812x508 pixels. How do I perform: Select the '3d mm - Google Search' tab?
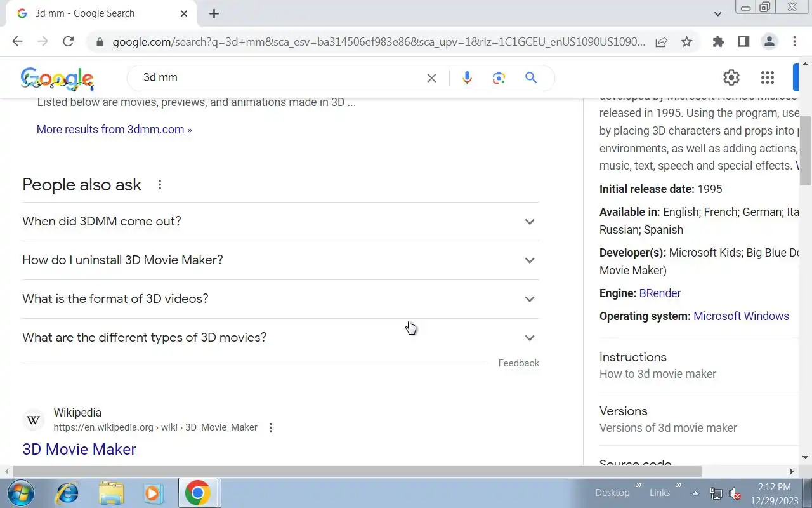(x=102, y=13)
